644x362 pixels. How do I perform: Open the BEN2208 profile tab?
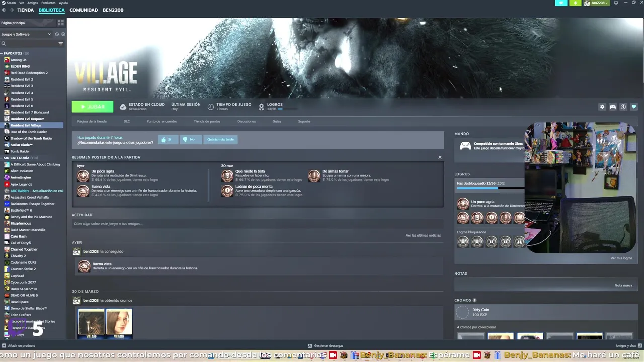pyautogui.click(x=113, y=10)
